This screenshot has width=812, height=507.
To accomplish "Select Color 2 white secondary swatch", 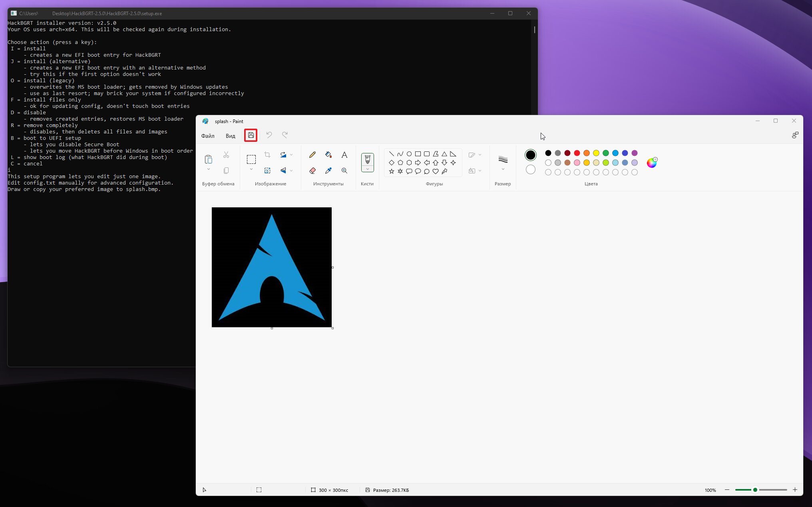I will pos(531,169).
